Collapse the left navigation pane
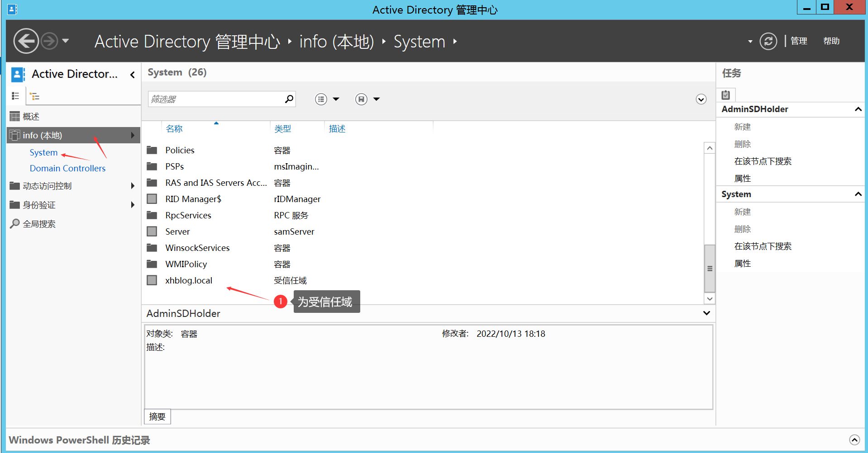This screenshot has height=453, width=868. [133, 75]
